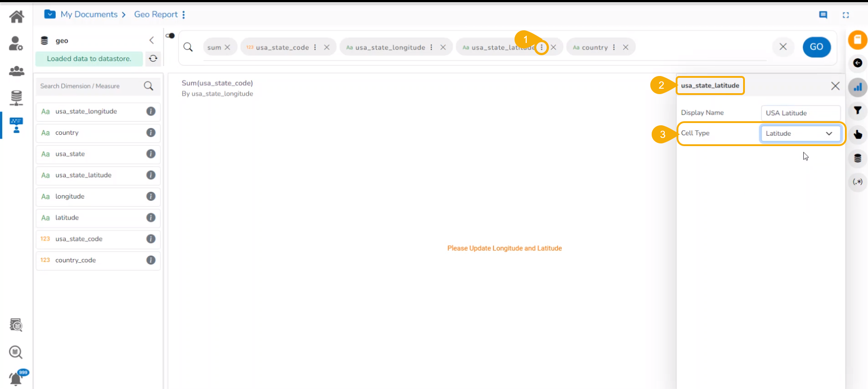Open Geo Report breadcrumb link
This screenshot has height=389, width=868.
[156, 14]
